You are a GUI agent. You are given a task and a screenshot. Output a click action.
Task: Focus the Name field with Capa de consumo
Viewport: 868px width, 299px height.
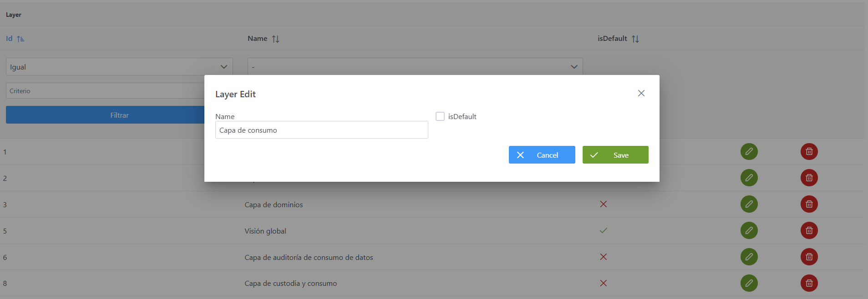tap(321, 130)
